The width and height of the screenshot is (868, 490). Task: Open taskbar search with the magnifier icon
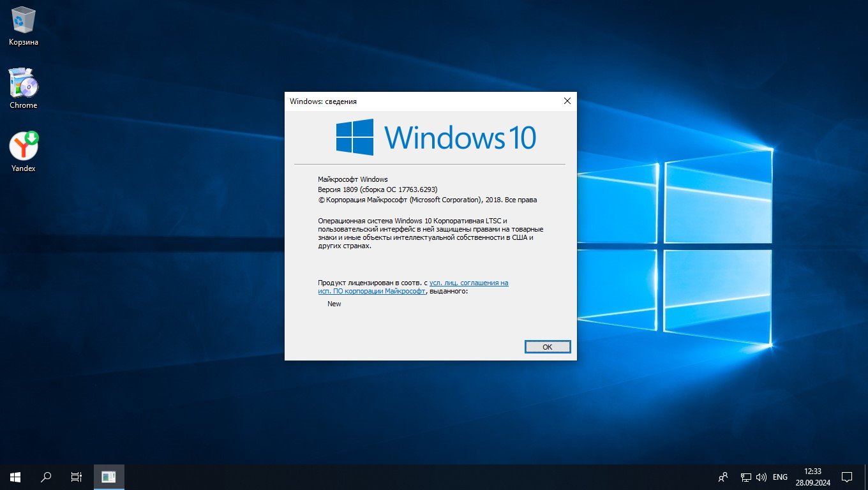pos(46,477)
